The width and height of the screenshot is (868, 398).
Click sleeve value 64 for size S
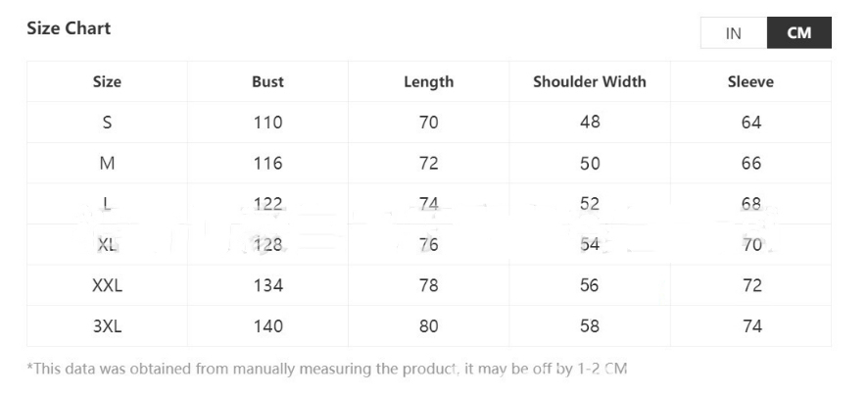click(x=751, y=123)
